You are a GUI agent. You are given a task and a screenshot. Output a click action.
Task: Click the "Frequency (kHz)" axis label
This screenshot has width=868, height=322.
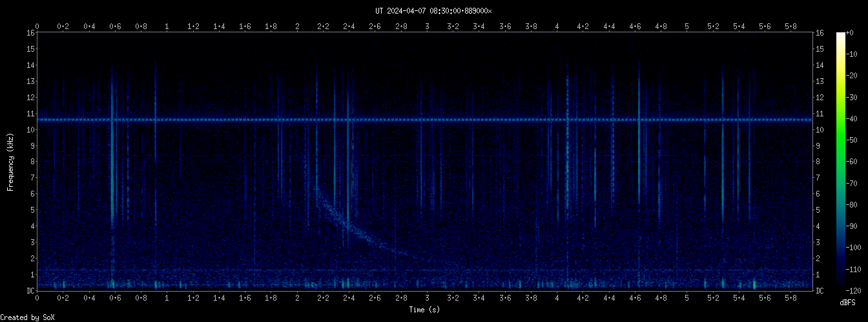point(10,162)
